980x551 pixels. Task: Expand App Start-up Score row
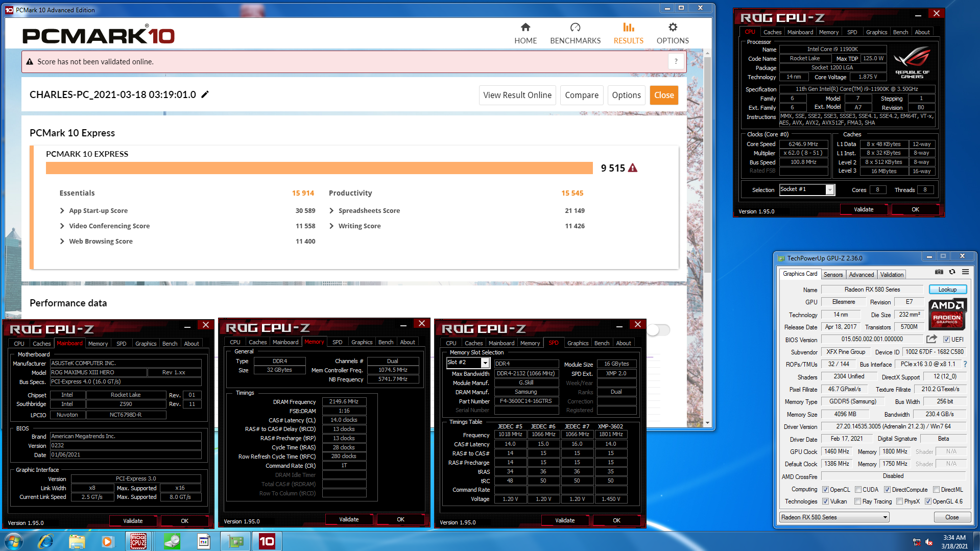click(x=62, y=210)
